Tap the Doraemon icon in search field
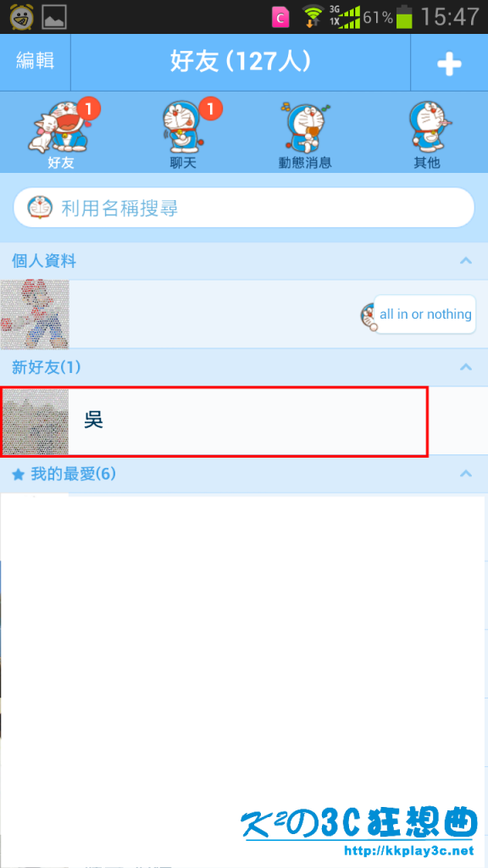This screenshot has width=488, height=868. pos(41,209)
